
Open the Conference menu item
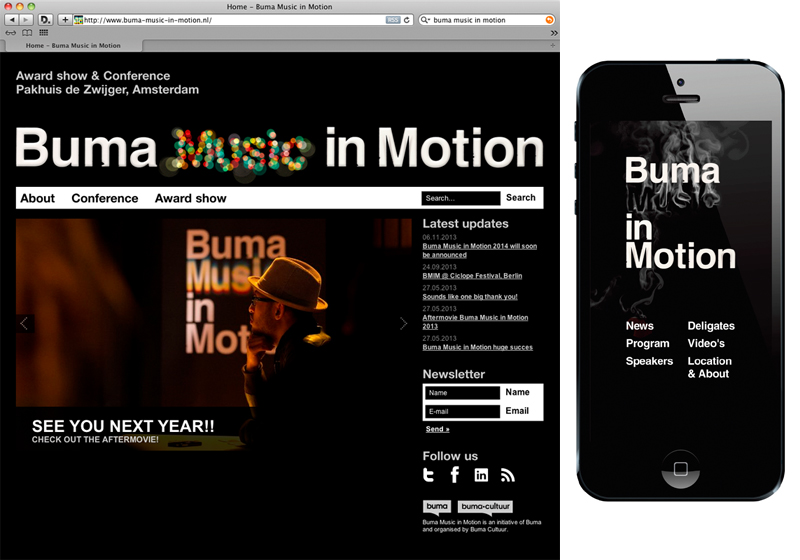coord(105,198)
